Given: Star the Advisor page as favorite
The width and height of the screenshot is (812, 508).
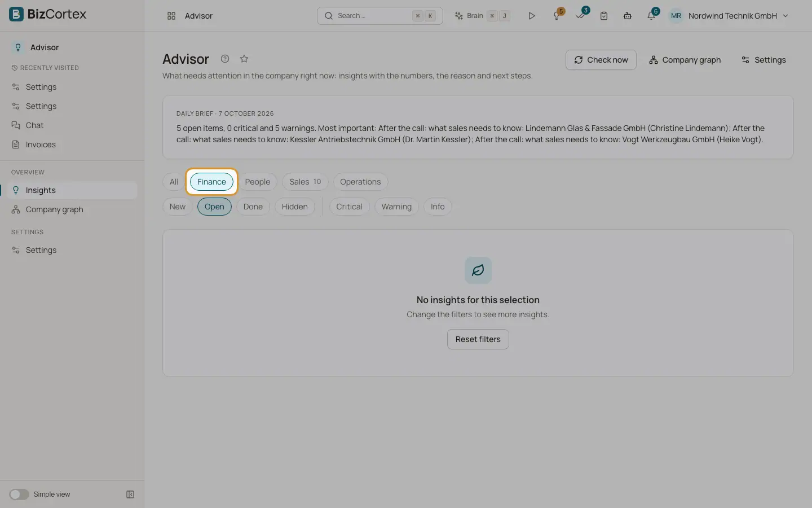Looking at the screenshot, I should pyautogui.click(x=244, y=59).
